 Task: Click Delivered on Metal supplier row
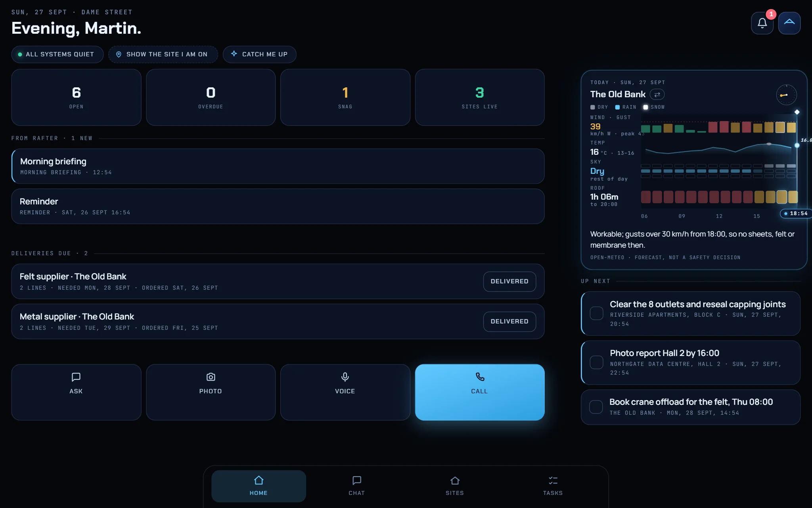pyautogui.click(x=509, y=321)
